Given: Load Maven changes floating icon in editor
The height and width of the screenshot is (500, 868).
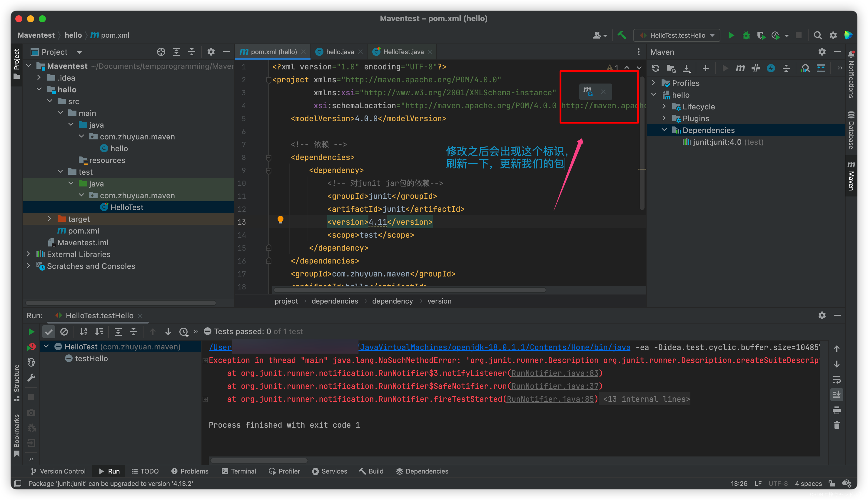Looking at the screenshot, I should click(588, 91).
